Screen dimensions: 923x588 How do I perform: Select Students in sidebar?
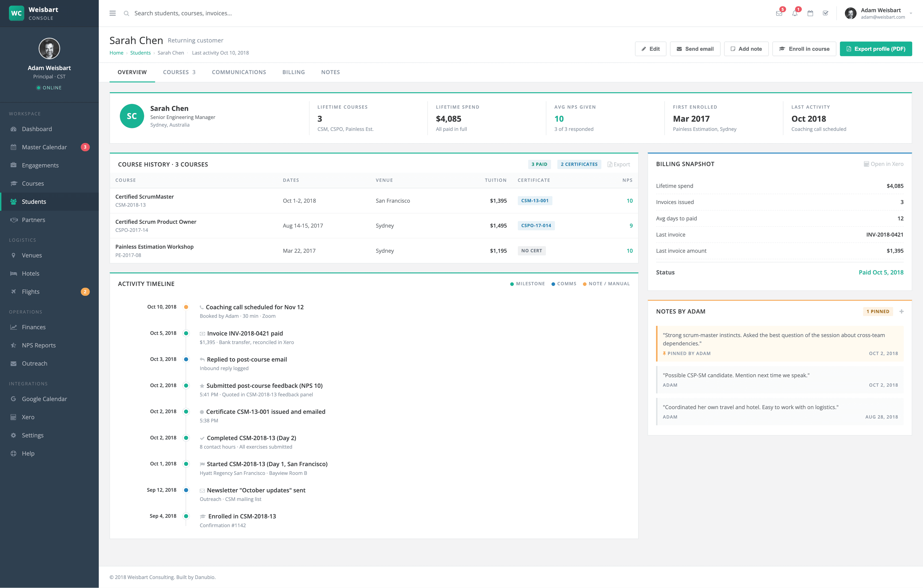coord(49,202)
